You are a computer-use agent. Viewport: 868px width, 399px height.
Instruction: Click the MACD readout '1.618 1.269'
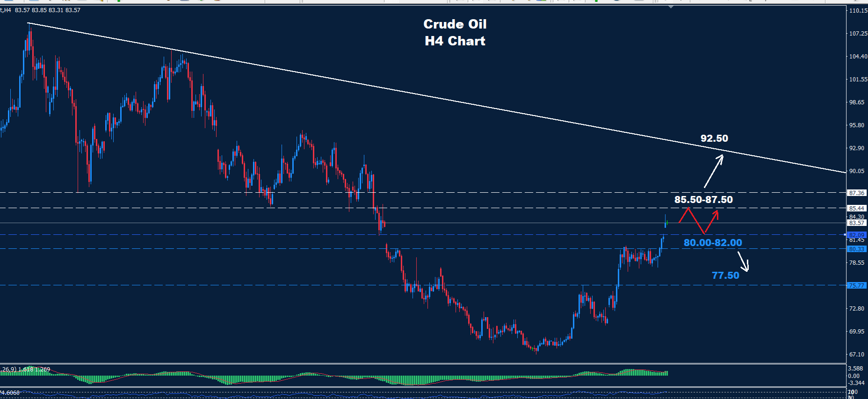[x=34, y=370]
